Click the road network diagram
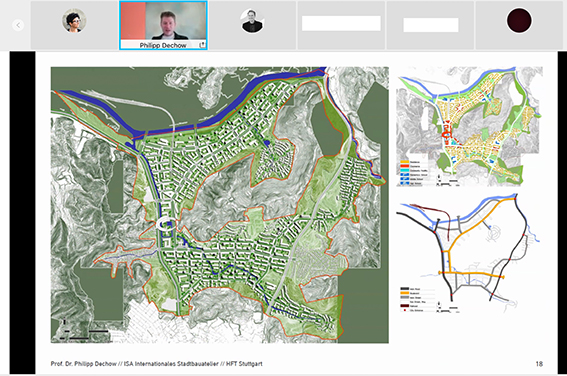567x376 pixels. point(469,253)
